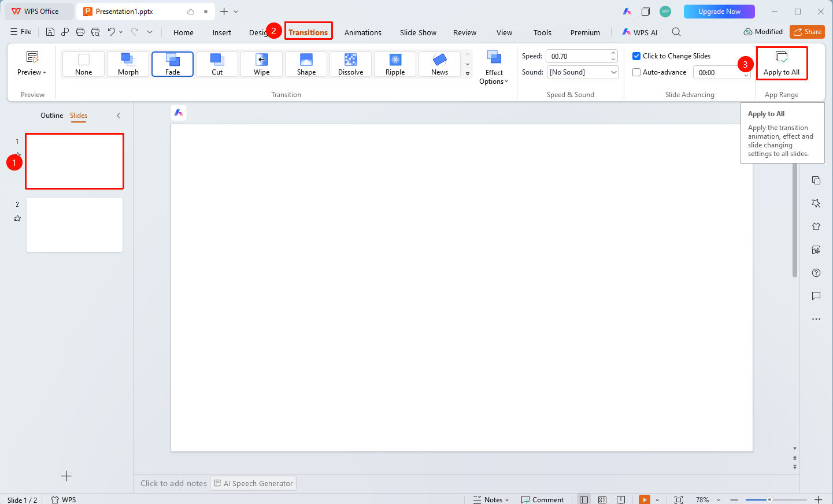Open the zoom percentage dropdown at 78%
Image resolution: width=833 pixels, height=504 pixels.
(719, 499)
